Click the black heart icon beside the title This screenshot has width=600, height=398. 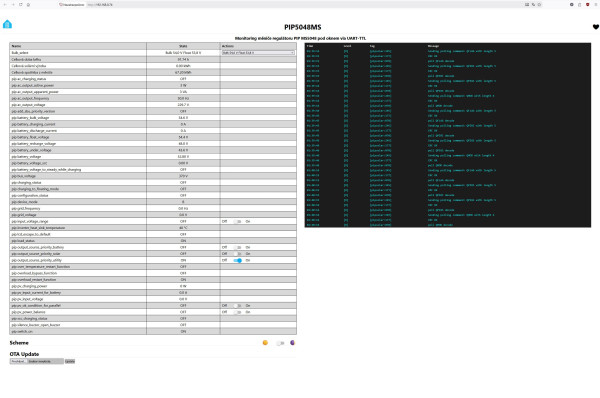pos(596,27)
